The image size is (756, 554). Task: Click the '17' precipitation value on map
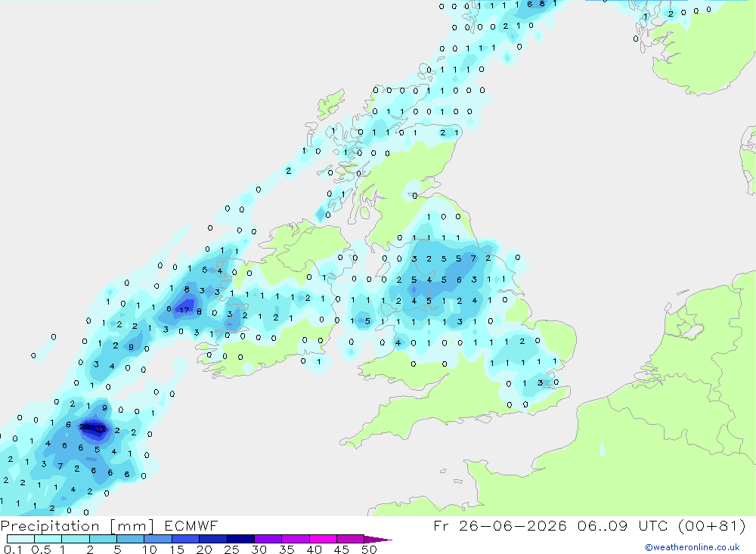coord(184,311)
